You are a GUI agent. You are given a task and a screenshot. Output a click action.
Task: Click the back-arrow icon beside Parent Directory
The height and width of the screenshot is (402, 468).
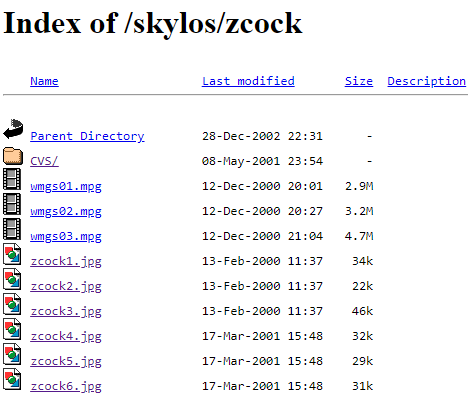13,129
